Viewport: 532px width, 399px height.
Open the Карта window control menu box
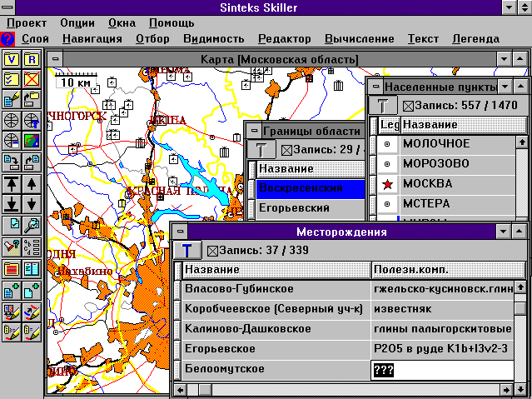coord(56,59)
